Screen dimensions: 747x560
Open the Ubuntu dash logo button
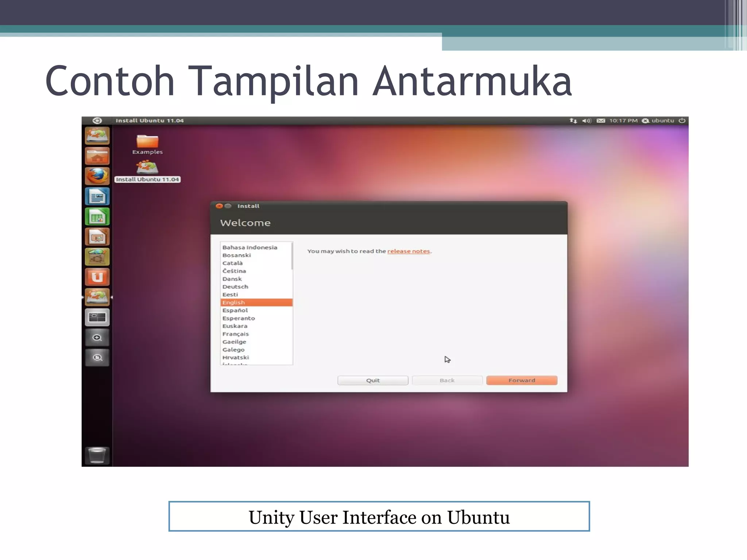coord(97,121)
